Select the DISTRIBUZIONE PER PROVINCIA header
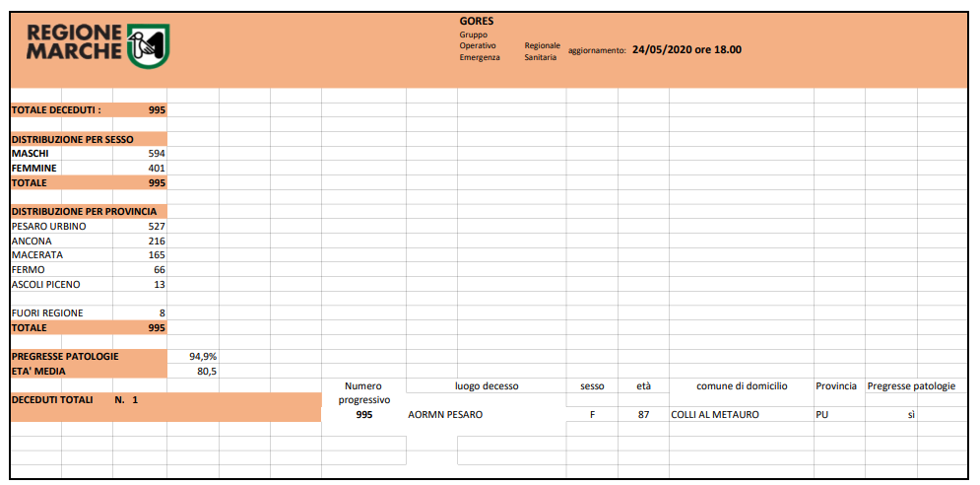This screenshot has width=980, height=485. coord(85,212)
